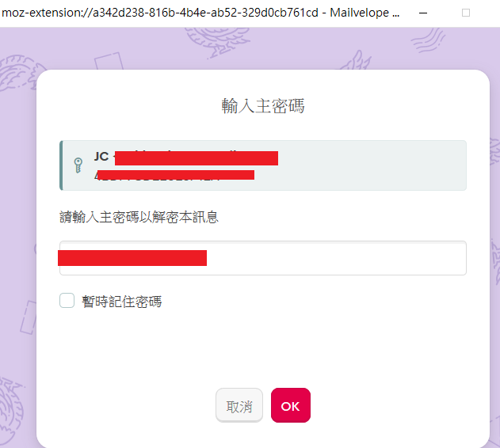This screenshot has height=448, width=500.
Task: Click the dragon illustration at bottom left
Action: [x=11, y=411]
